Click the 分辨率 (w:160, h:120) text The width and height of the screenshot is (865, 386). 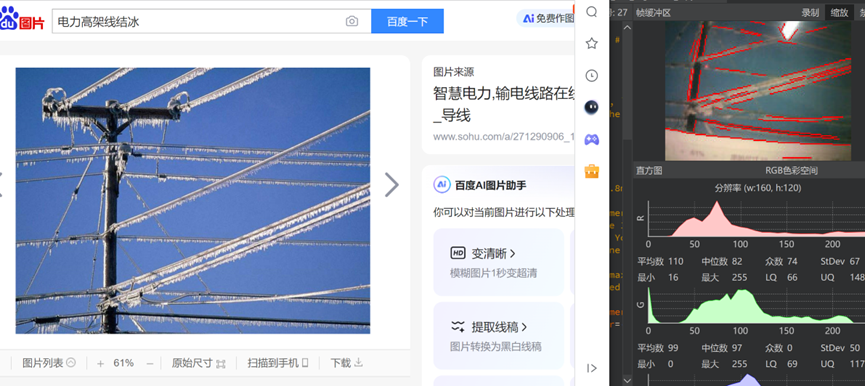(758, 188)
